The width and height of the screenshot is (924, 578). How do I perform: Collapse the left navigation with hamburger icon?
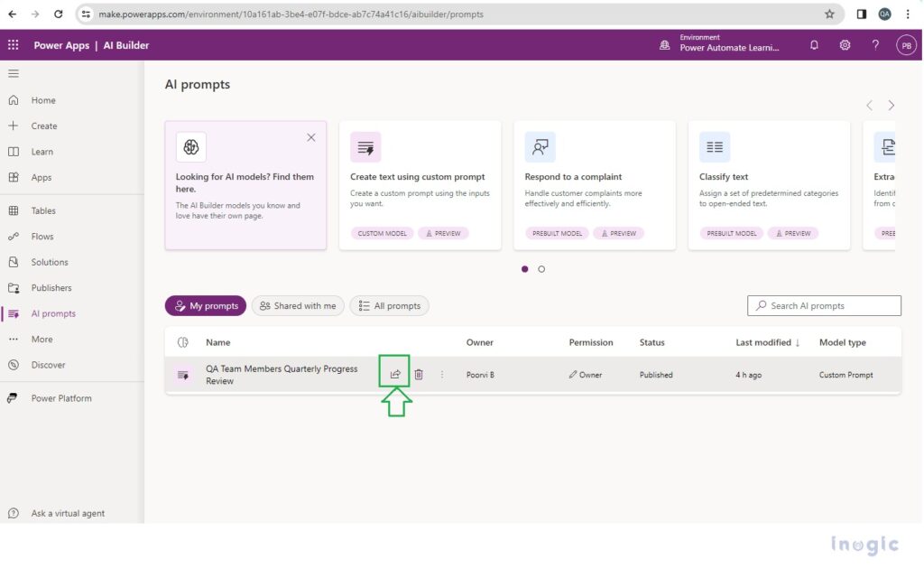tap(14, 74)
